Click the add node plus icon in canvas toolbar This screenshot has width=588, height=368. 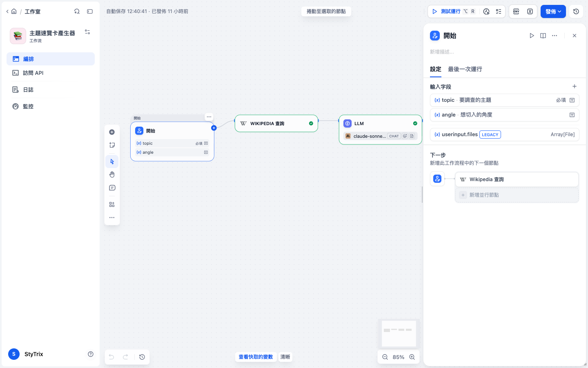point(112,132)
